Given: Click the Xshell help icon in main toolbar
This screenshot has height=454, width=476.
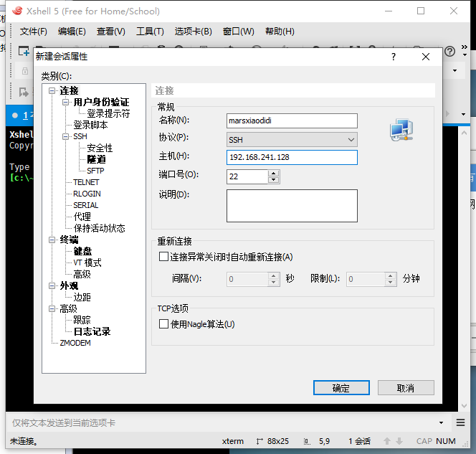Looking at the screenshot, I should click(450, 52).
